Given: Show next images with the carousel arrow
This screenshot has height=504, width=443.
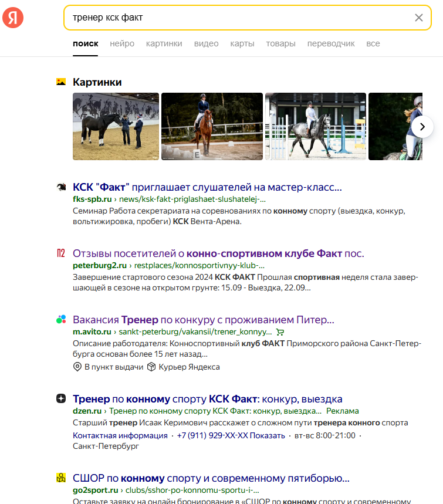Looking at the screenshot, I should click(422, 127).
